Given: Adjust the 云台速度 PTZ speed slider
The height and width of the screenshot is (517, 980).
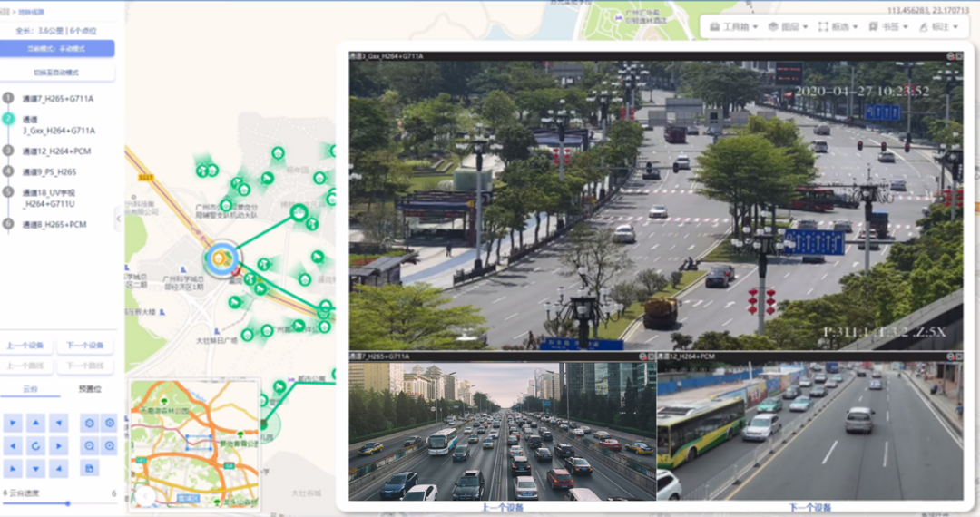Looking at the screenshot, I should pyautogui.click(x=67, y=503).
